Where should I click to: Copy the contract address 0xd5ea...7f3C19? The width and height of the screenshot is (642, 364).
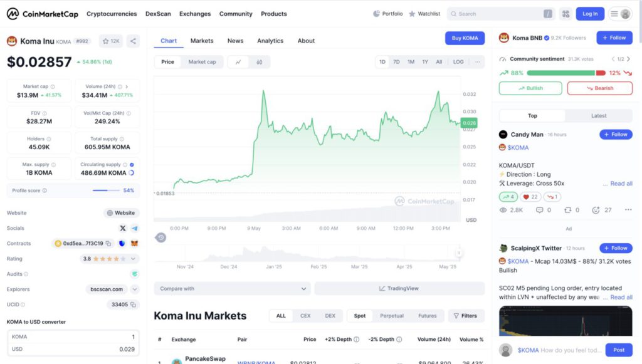(x=108, y=244)
